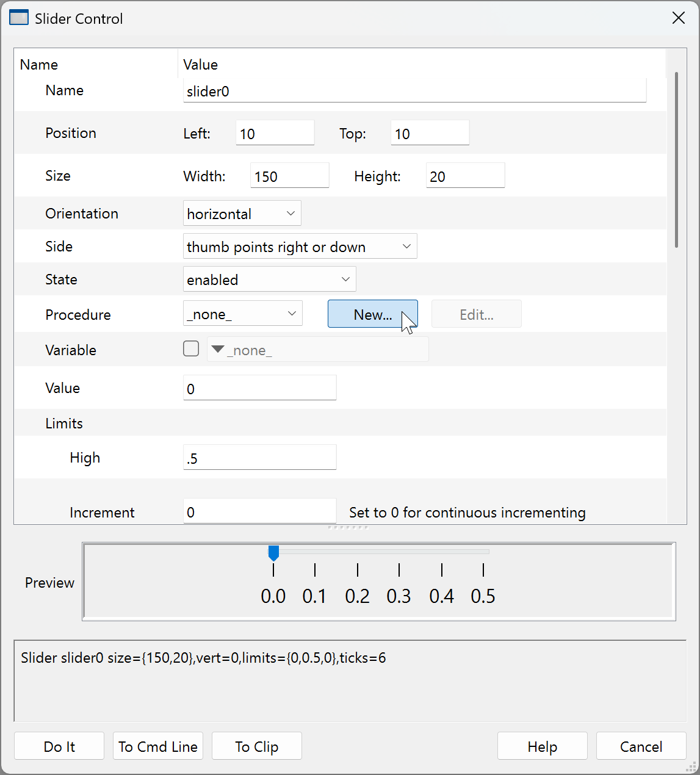This screenshot has width=700, height=775.
Task: Select the High limit input field
Action: point(259,458)
